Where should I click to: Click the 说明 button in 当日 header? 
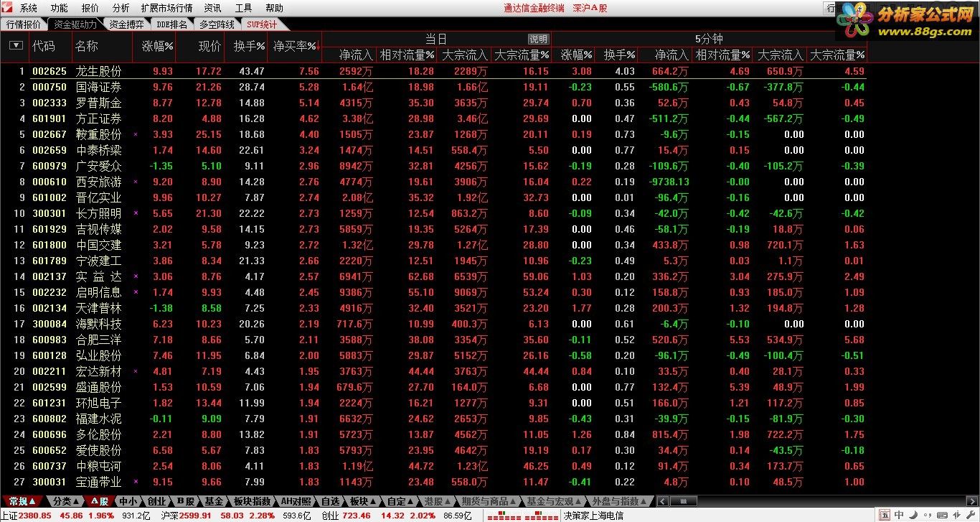coord(538,39)
